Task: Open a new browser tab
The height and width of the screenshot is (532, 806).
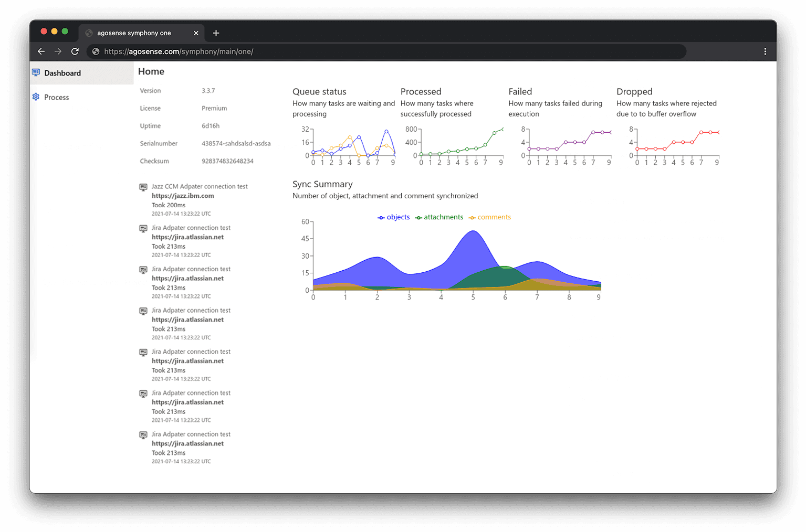Action: pyautogui.click(x=216, y=33)
